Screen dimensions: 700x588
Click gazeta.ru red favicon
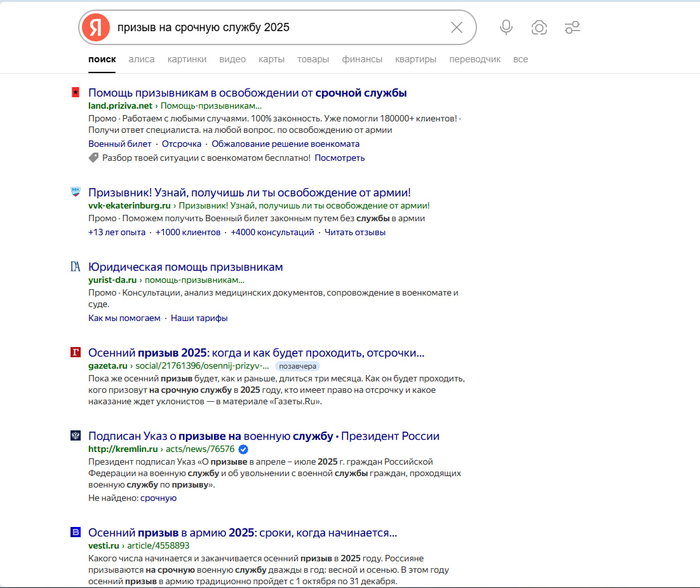click(75, 352)
